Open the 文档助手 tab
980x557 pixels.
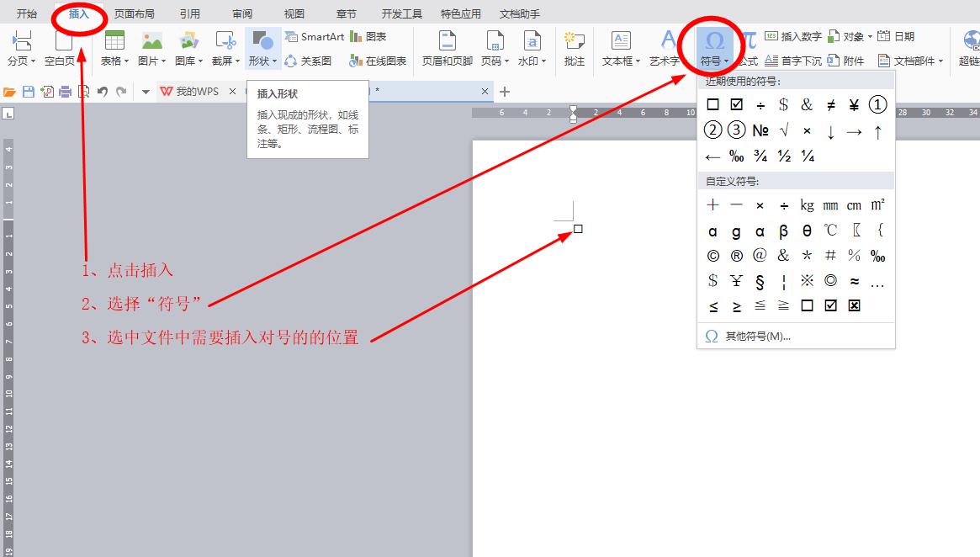point(519,13)
